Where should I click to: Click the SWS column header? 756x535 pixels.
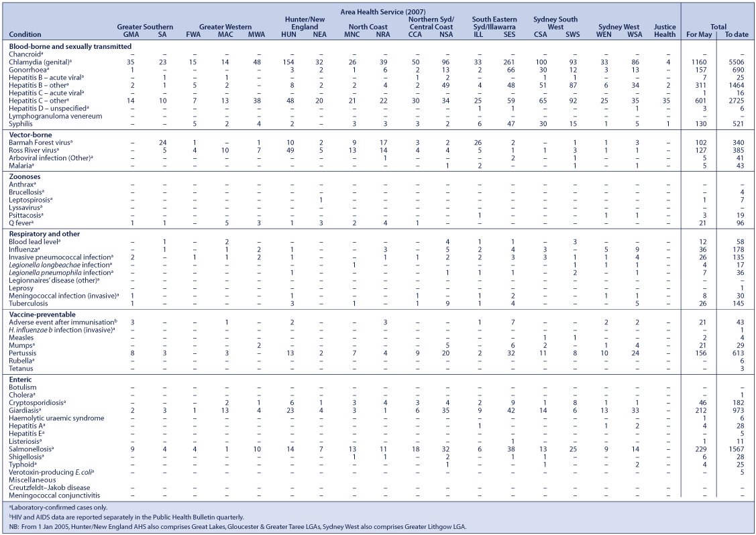(x=572, y=35)
